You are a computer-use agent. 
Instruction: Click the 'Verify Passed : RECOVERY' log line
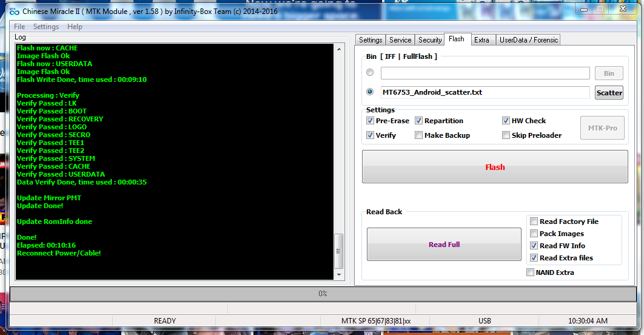point(60,119)
